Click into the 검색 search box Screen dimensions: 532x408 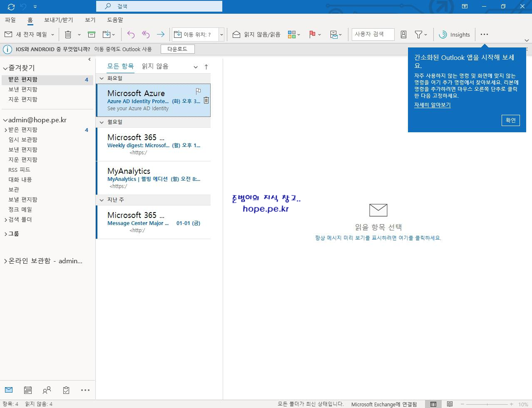(x=159, y=6)
